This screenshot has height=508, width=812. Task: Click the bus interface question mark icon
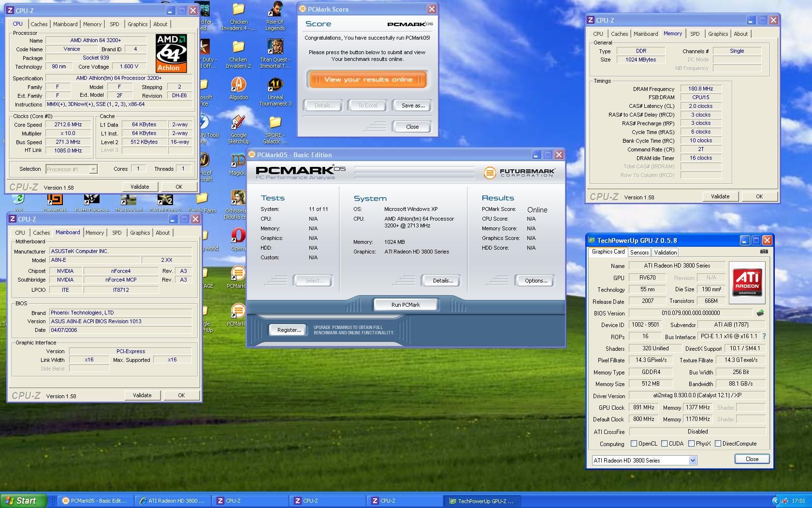764,336
